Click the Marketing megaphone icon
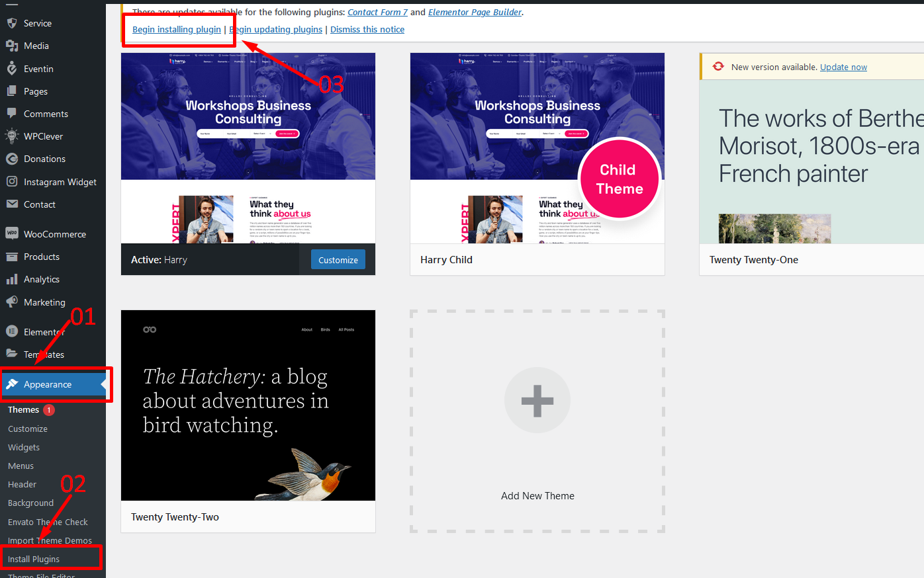 pos(12,302)
